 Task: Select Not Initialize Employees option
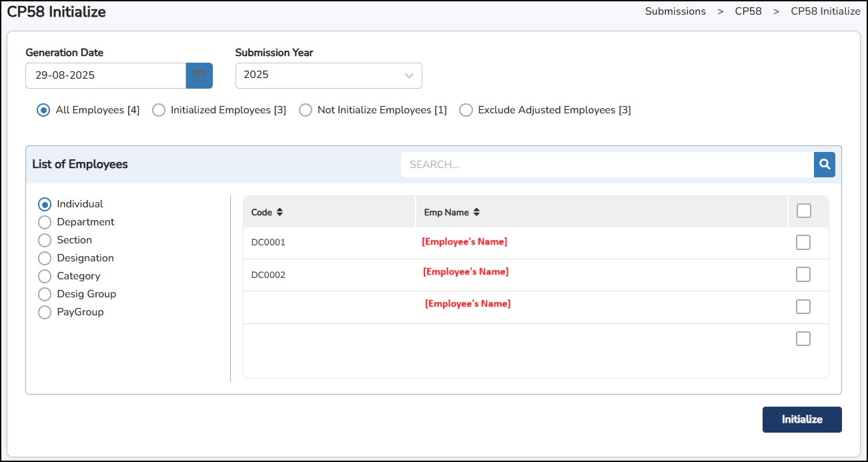pyautogui.click(x=306, y=110)
